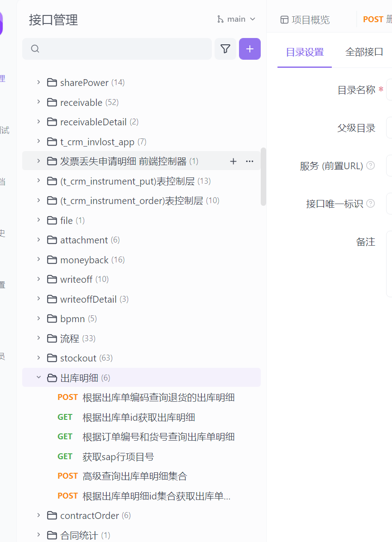Click the folder icon of stockout

coord(52,358)
